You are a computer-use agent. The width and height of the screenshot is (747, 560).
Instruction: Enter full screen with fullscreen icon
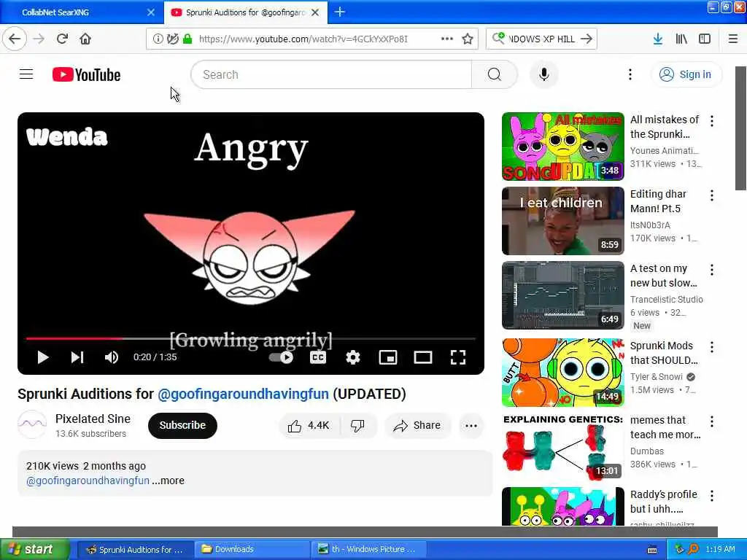[458, 357]
